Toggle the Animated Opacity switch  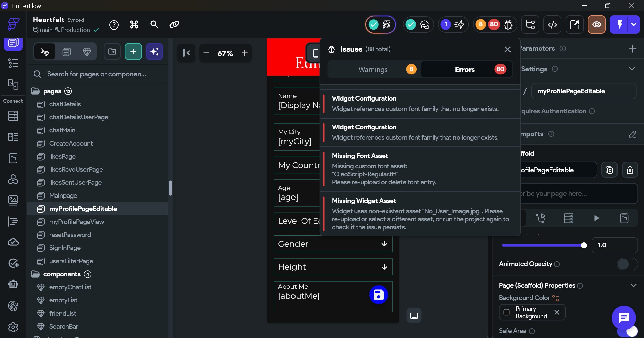point(627,264)
